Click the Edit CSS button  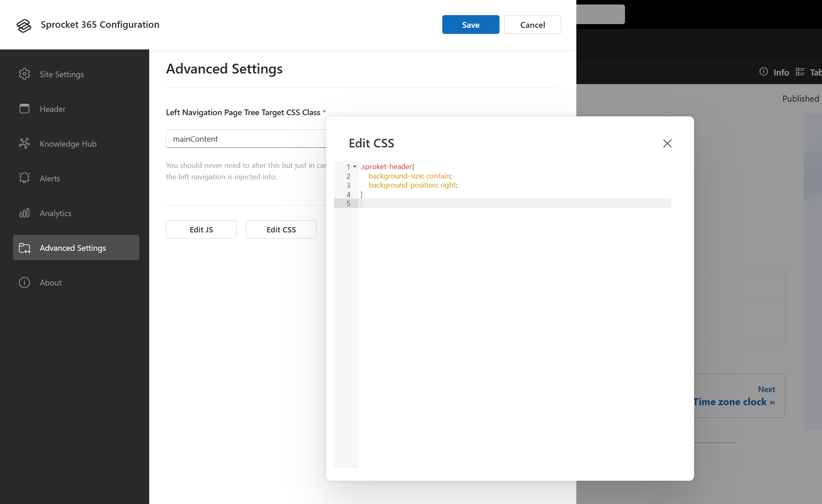(x=281, y=230)
